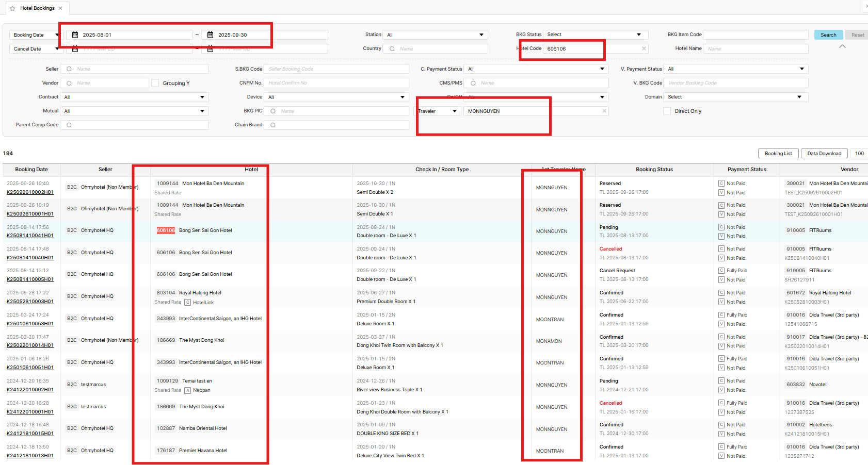868x465 pixels.
Task: Click the Vendor search magnifier icon
Action: point(69,83)
